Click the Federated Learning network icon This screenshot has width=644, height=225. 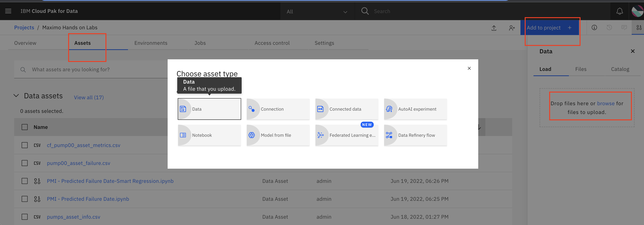click(320, 135)
